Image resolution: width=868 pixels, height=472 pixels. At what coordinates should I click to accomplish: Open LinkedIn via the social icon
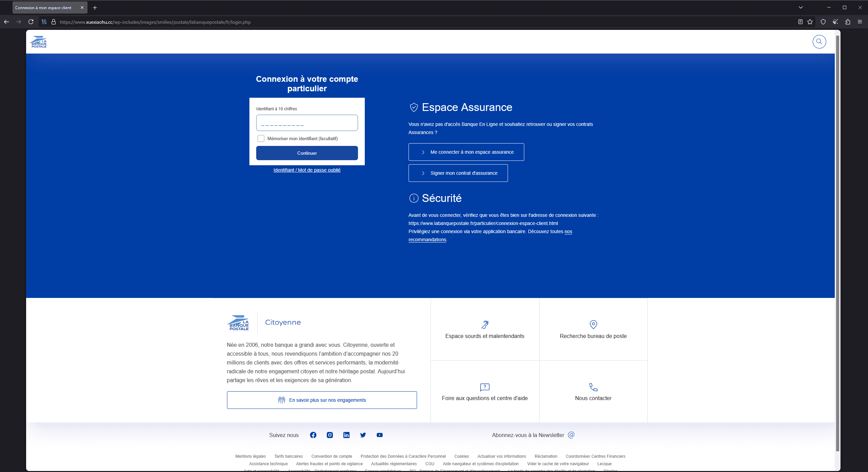point(346,435)
